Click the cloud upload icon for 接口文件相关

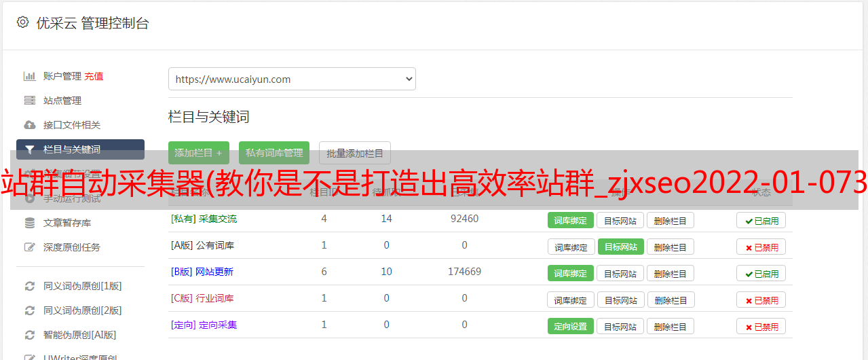pos(30,125)
